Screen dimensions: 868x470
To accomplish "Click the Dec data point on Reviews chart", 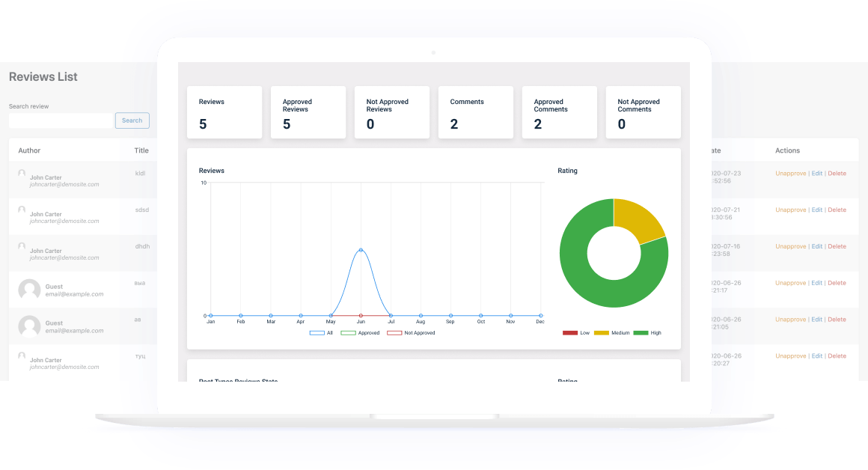I will pos(541,316).
